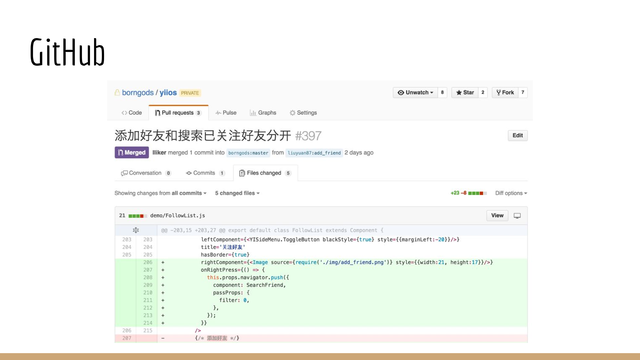Switch to the Pulse tab
640x360 pixels.
click(226, 113)
